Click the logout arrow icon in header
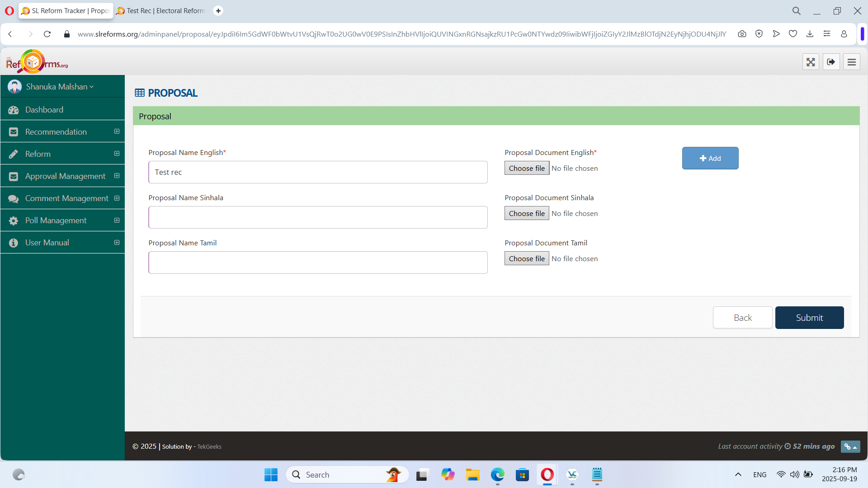Screen dimensions: 868x488 pos(831,62)
